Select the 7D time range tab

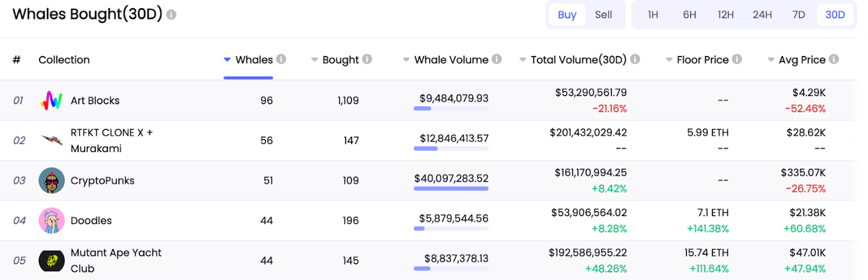(799, 15)
